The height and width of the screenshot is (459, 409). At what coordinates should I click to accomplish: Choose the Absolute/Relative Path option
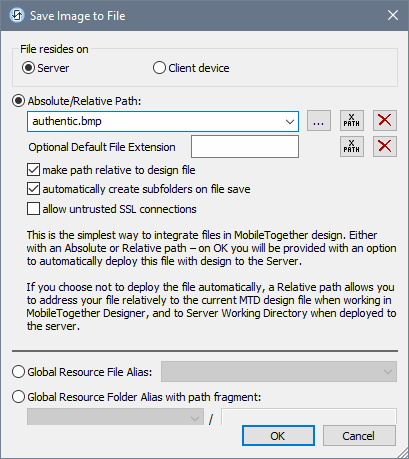coord(19,101)
